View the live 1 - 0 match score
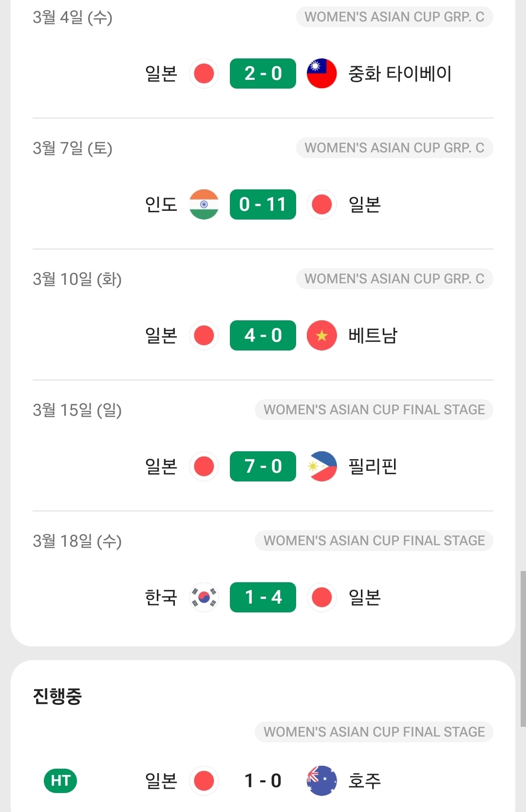Screen dimensions: 526x812 tap(263, 781)
